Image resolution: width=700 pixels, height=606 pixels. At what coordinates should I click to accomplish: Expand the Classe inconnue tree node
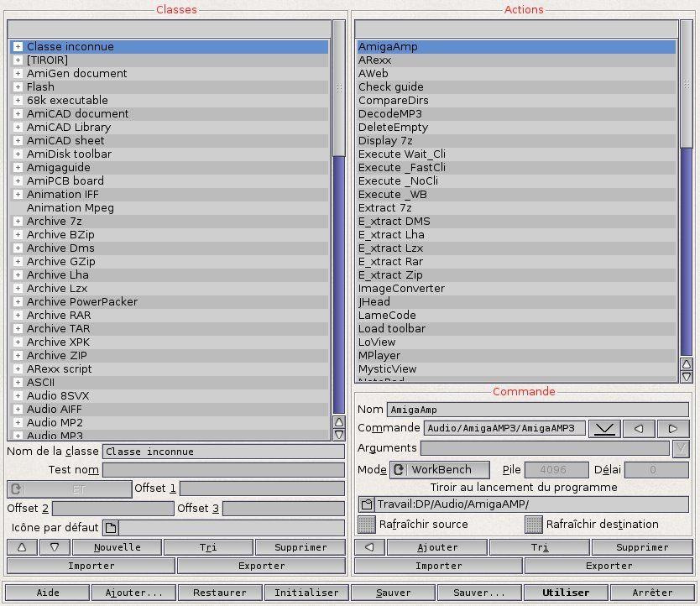click(x=18, y=46)
